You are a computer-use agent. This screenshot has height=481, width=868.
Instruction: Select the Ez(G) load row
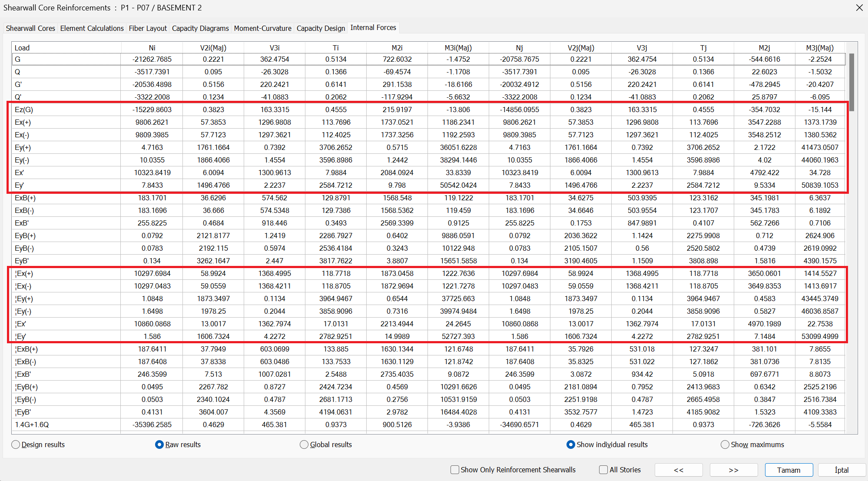coord(24,110)
